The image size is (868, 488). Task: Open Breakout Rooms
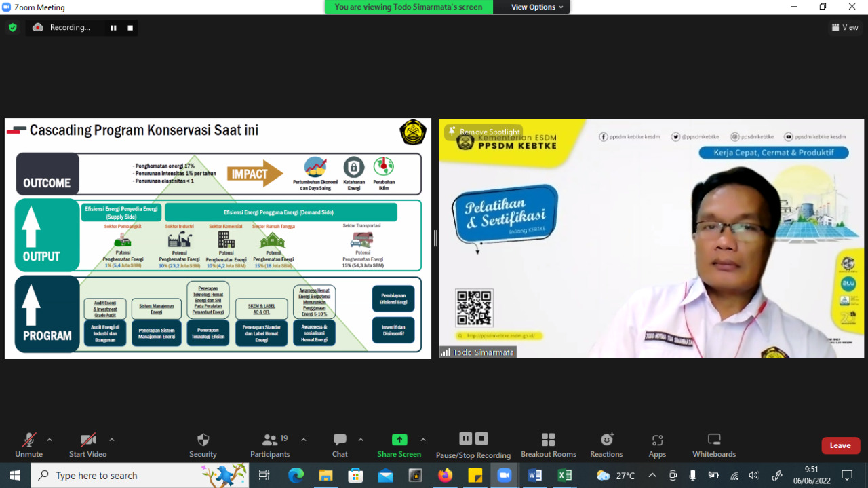pyautogui.click(x=548, y=445)
